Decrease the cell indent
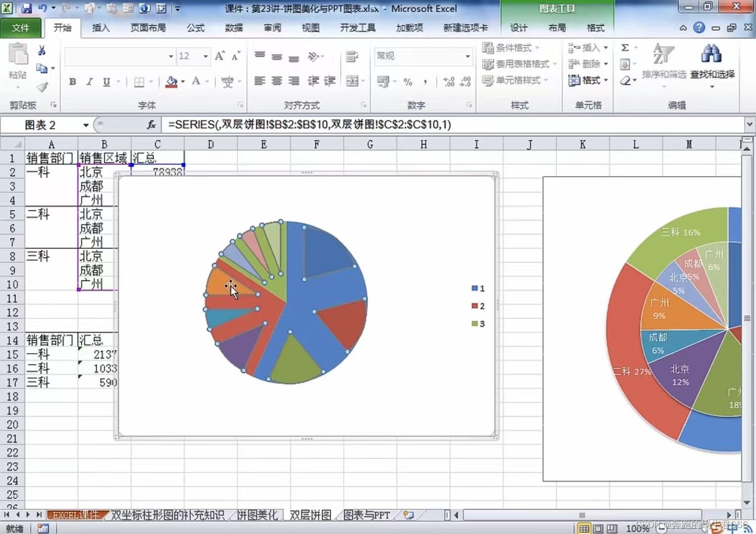Viewport: 756px width, 534px height. [313, 81]
